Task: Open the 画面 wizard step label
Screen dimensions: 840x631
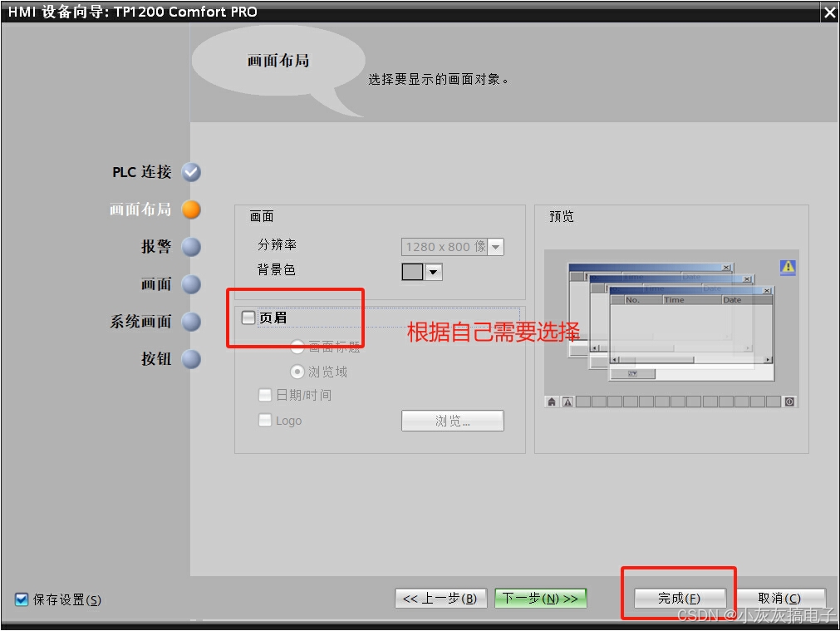Action: pyautogui.click(x=156, y=284)
